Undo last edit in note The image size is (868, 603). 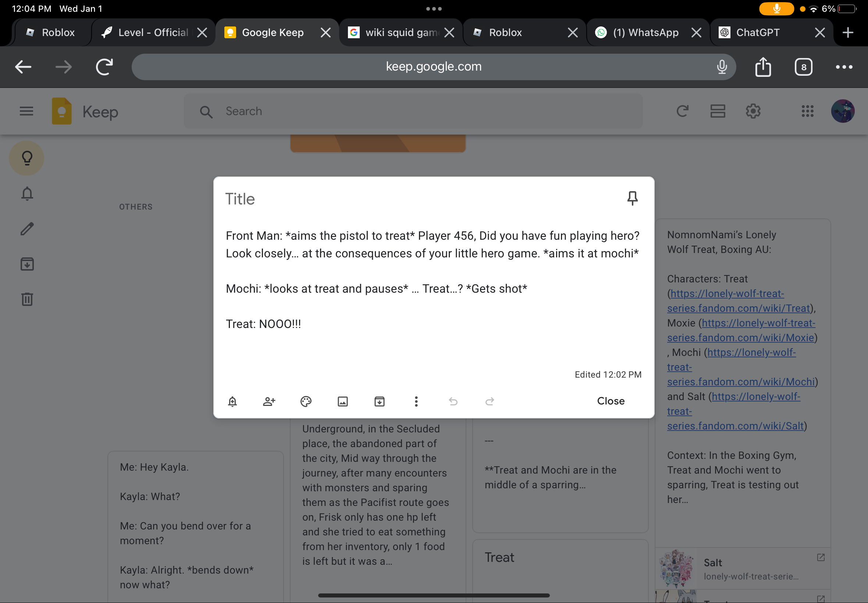(453, 401)
